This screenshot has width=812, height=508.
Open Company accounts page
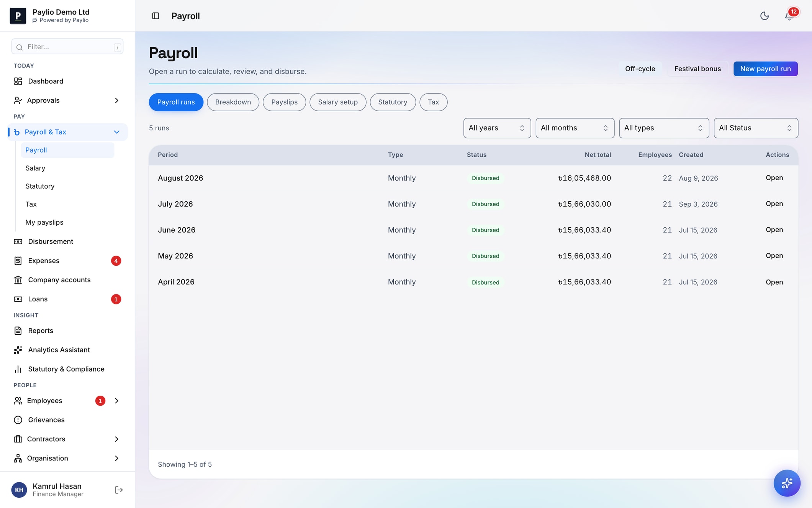pyautogui.click(x=67, y=279)
